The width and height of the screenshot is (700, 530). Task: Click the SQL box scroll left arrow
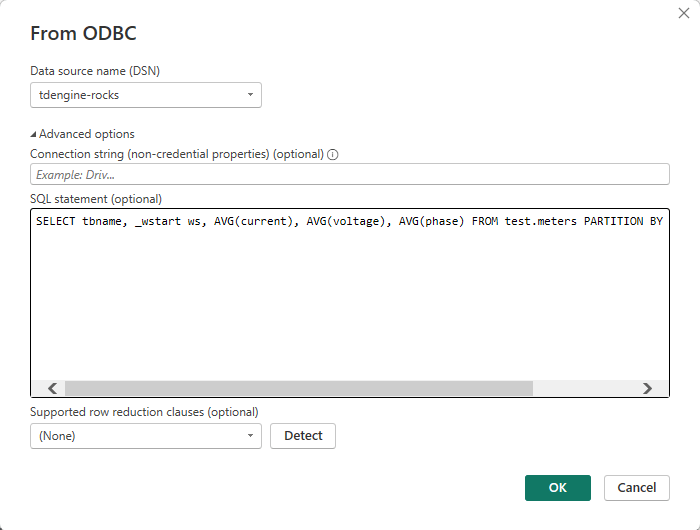click(52, 388)
